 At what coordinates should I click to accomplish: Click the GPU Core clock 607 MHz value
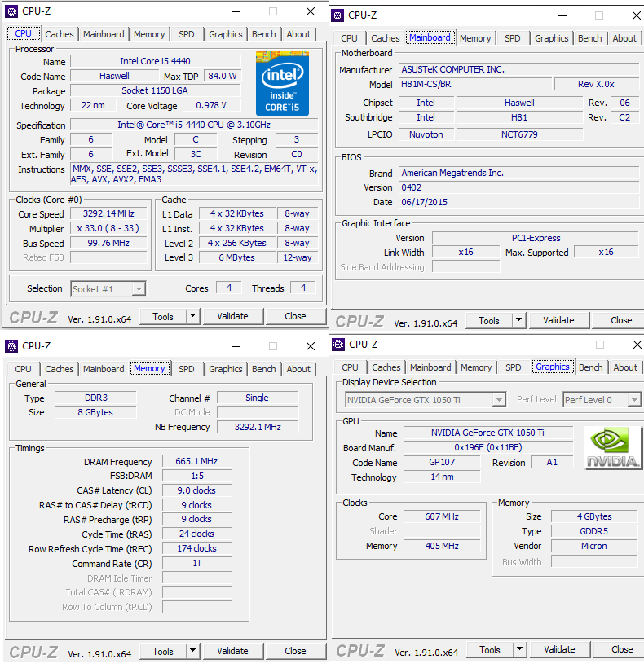tap(442, 516)
